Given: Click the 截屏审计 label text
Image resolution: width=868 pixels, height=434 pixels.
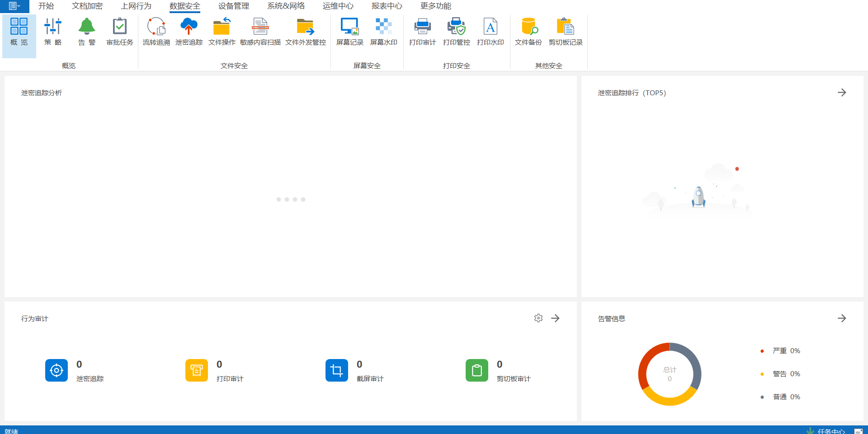Looking at the screenshot, I should pyautogui.click(x=370, y=379).
